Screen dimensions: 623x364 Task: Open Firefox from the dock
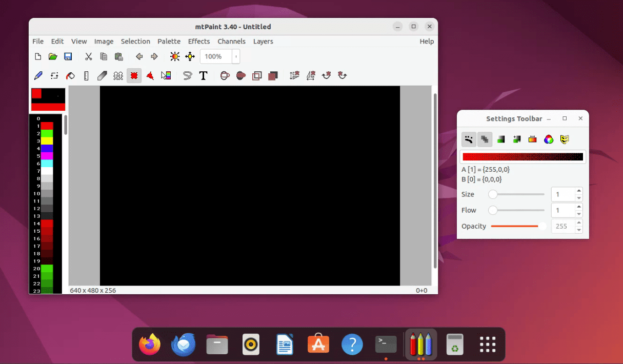[150, 345]
